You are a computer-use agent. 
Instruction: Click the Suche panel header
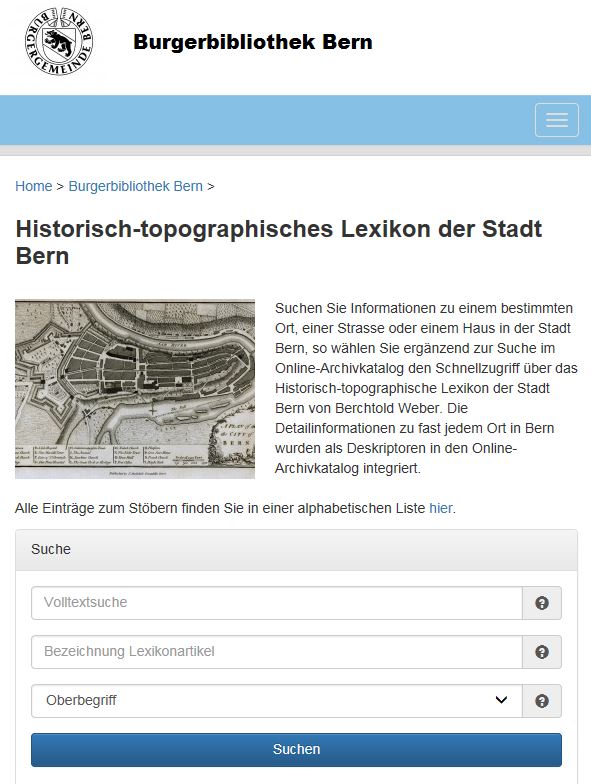pos(296,550)
